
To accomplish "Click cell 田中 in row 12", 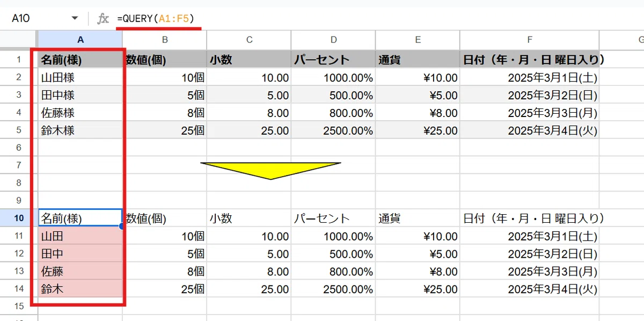I will (x=80, y=253).
